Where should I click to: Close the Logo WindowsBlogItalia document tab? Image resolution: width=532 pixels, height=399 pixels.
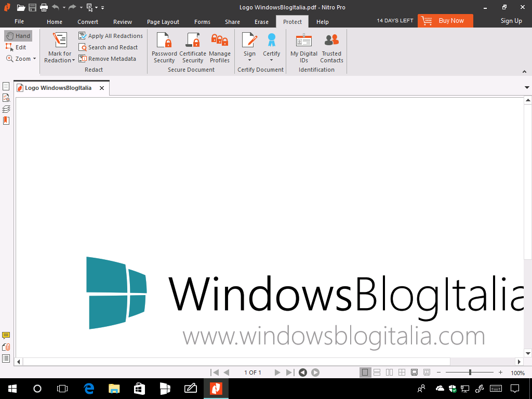point(102,88)
